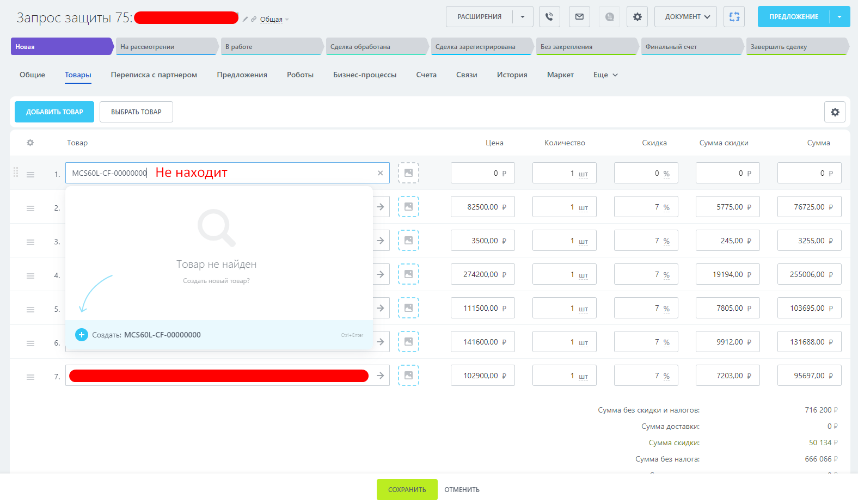Click the Предложение button
This screenshot has height=504, width=858.
pyautogui.click(x=793, y=17)
